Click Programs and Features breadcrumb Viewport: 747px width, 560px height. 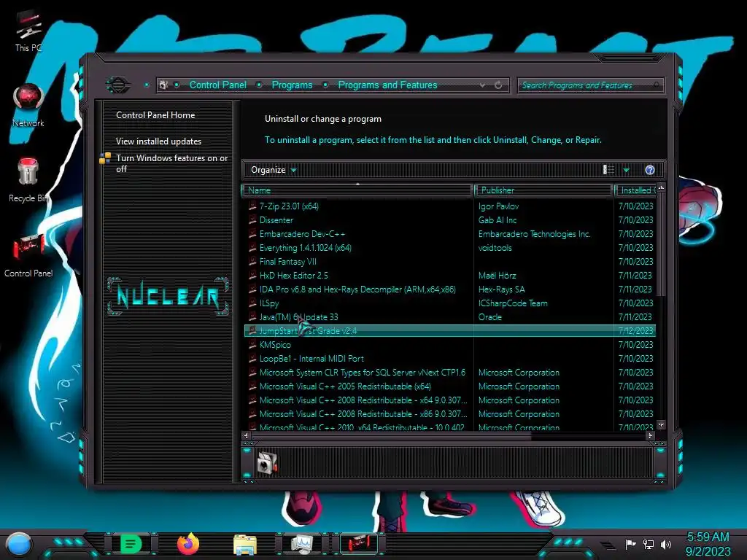tap(387, 85)
